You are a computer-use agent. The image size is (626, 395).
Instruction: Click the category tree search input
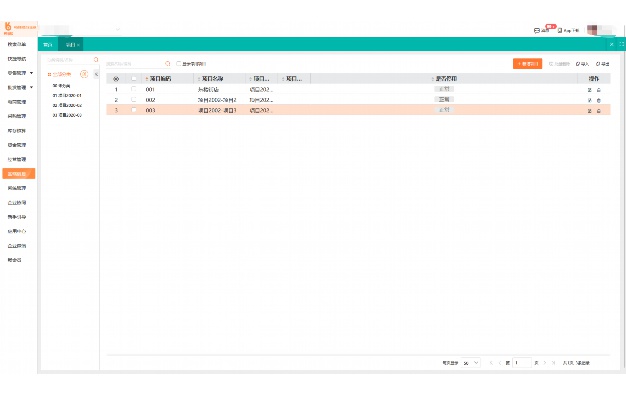click(x=69, y=60)
